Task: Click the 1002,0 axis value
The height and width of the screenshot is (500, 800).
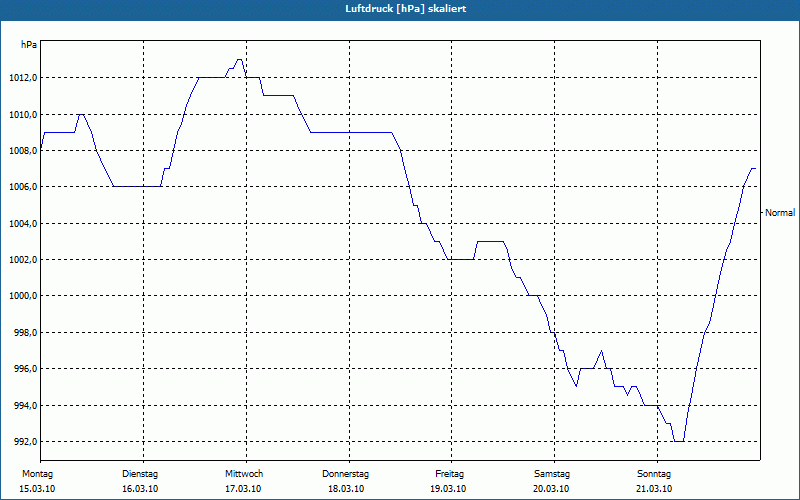Action: (x=24, y=260)
